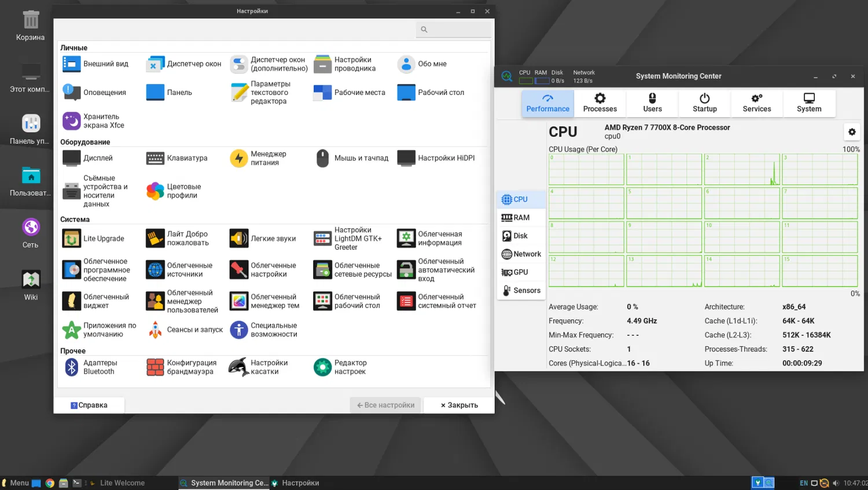
Task: Switch to the System tab
Action: tap(809, 103)
